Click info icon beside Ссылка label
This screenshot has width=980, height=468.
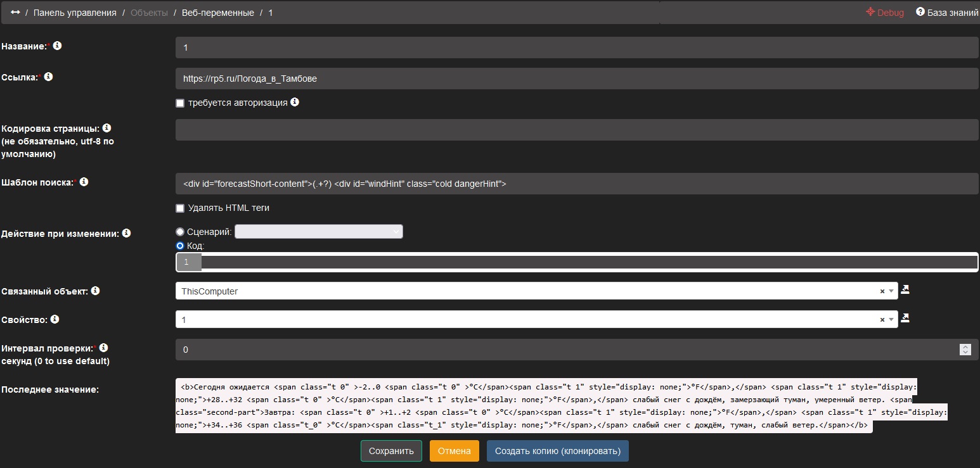point(48,77)
